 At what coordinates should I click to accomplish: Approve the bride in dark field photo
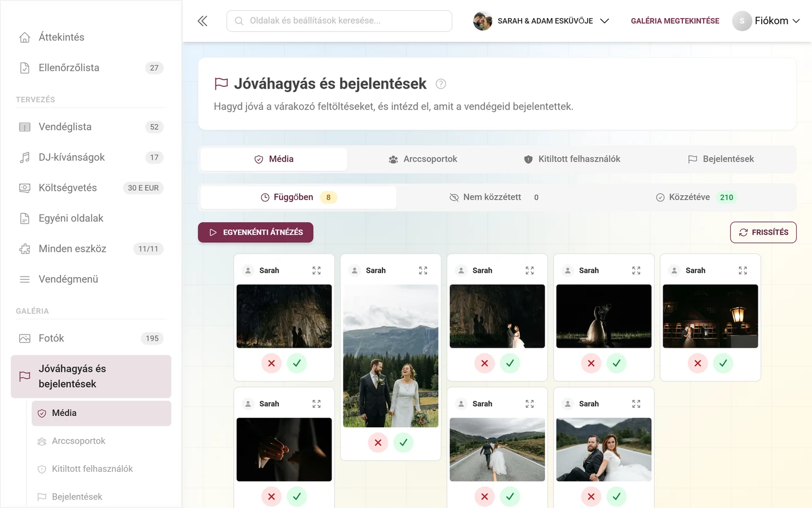click(x=616, y=364)
